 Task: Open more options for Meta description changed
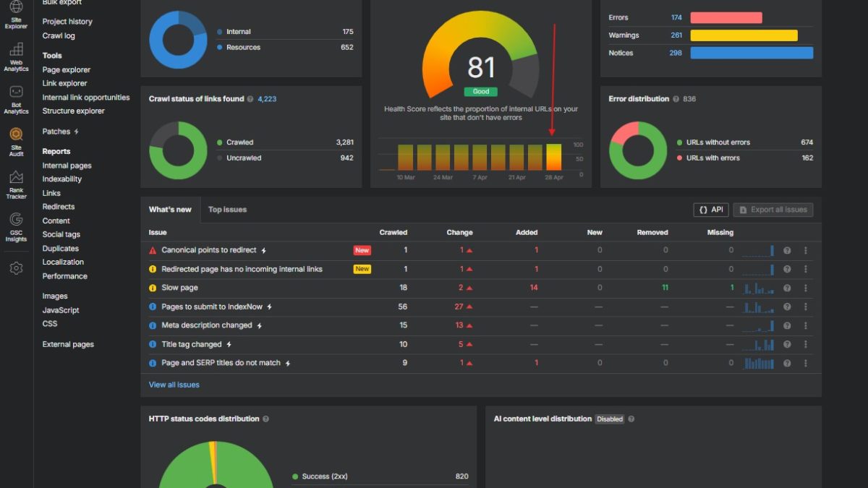(805, 325)
